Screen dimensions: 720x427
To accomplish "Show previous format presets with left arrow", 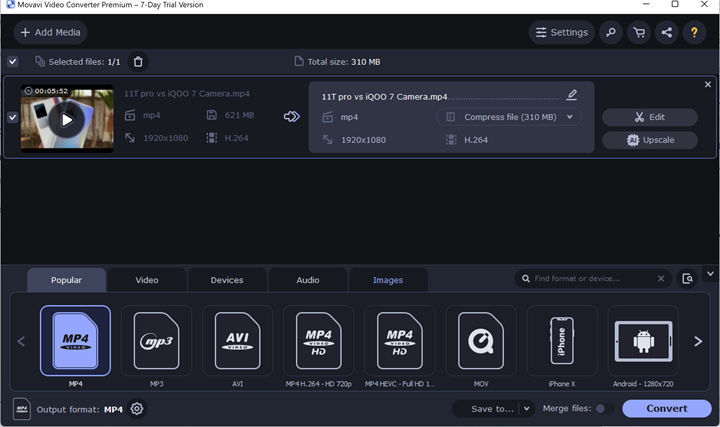I will 21,342.
